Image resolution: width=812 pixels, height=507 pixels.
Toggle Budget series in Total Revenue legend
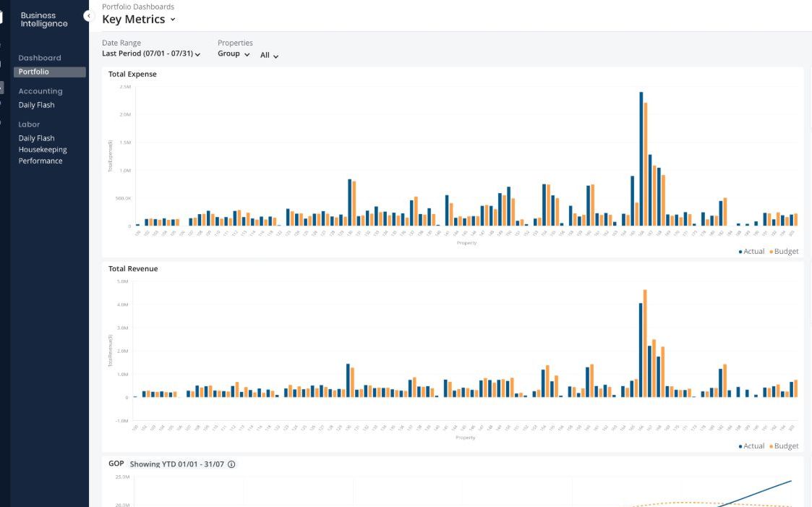coord(784,446)
